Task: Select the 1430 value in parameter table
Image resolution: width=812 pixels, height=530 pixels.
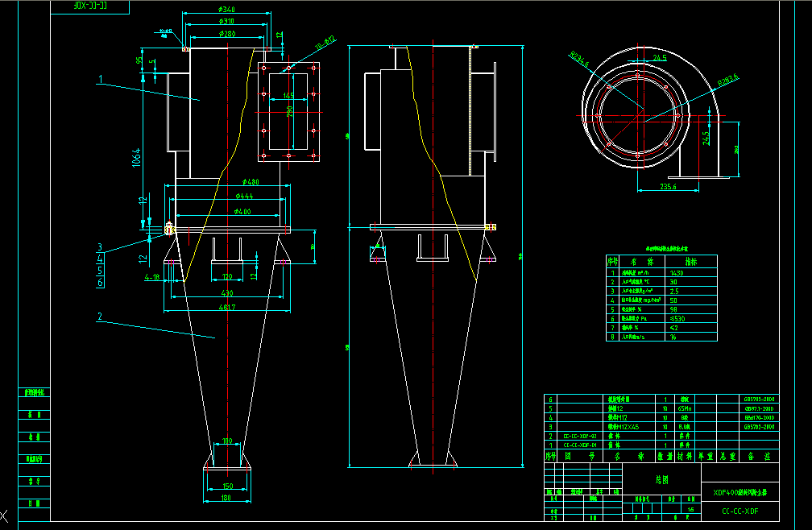Action: 676,273
